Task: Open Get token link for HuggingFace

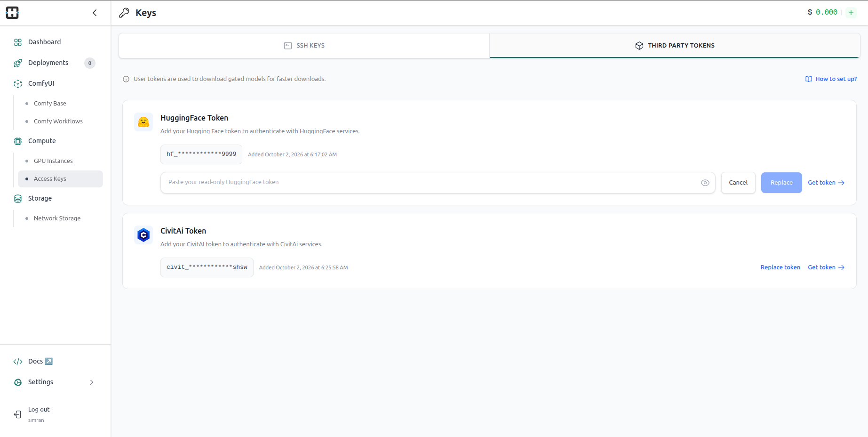Action: [826, 183]
